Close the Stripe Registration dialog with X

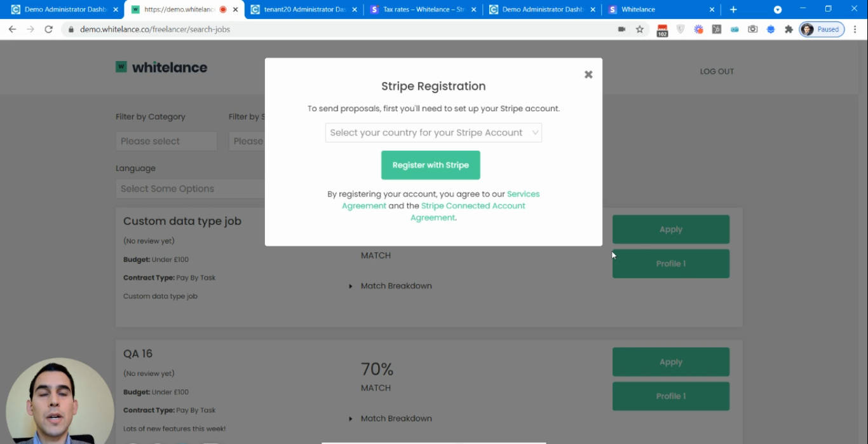[588, 74]
